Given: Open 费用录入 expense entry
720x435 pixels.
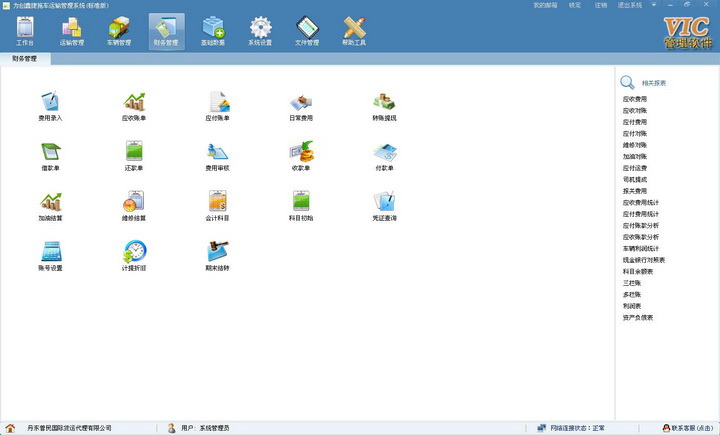Looking at the screenshot, I should point(50,106).
